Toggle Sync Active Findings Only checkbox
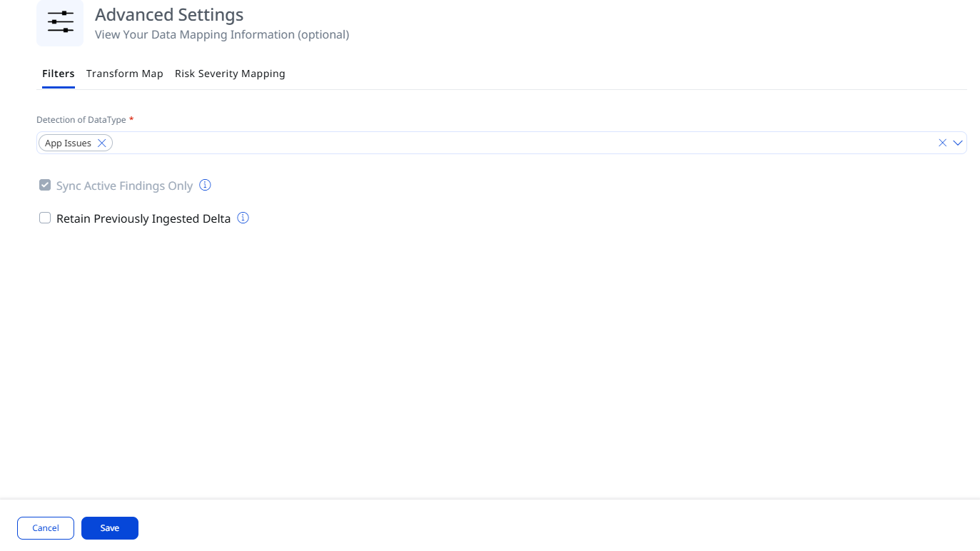 (45, 185)
